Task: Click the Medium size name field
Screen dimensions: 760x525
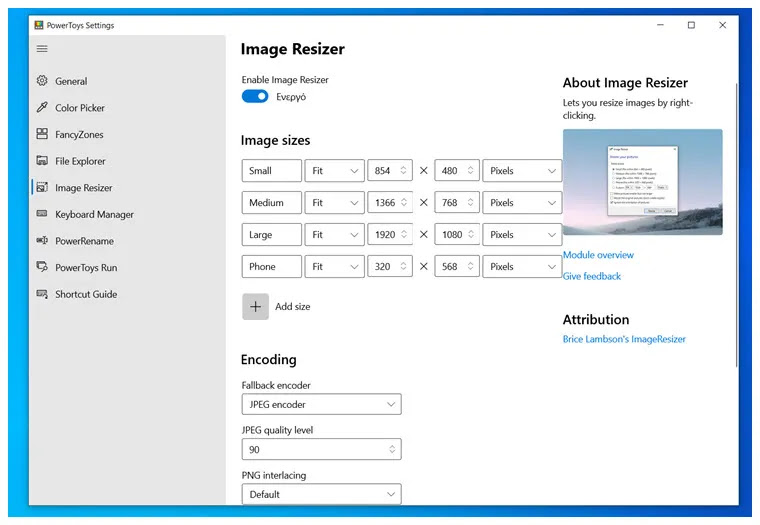Action: click(271, 203)
